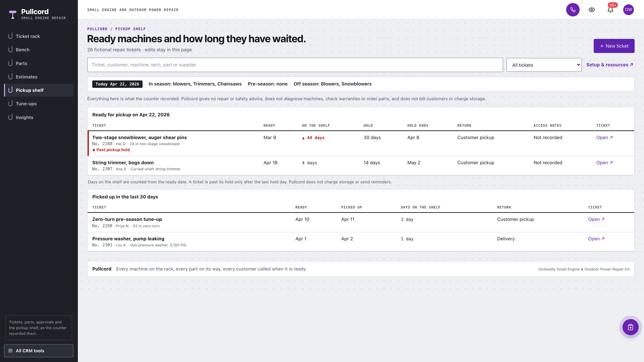This screenshot has width=644, height=362.
Task: Open the notifications bell with 99+ badge
Action: pyautogui.click(x=610, y=10)
